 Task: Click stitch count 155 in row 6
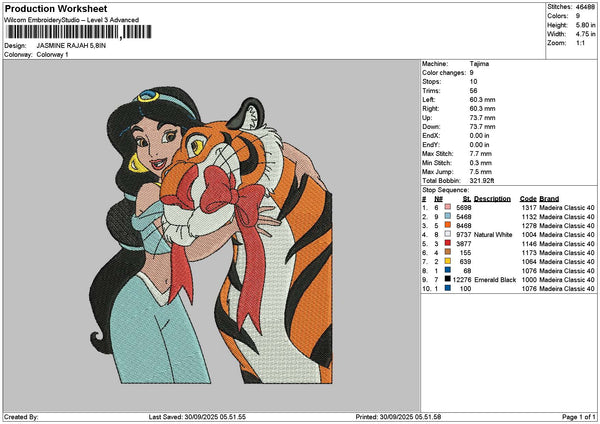tap(466, 253)
